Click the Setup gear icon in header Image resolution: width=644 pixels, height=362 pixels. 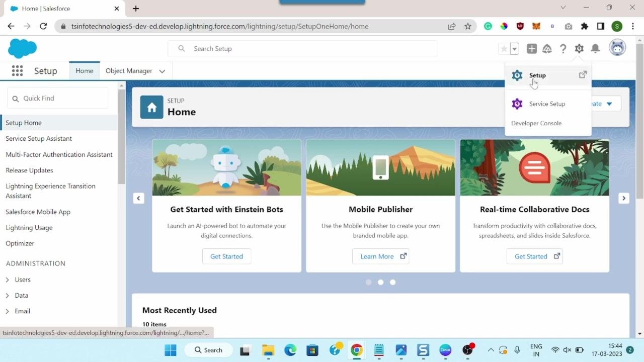(579, 49)
